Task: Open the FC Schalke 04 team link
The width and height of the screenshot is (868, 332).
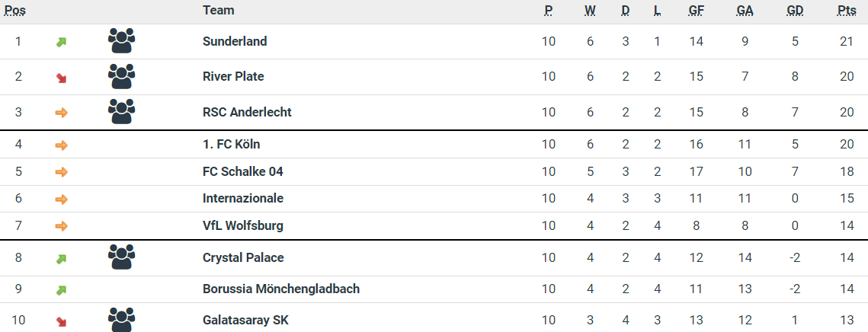Action: 243,171
